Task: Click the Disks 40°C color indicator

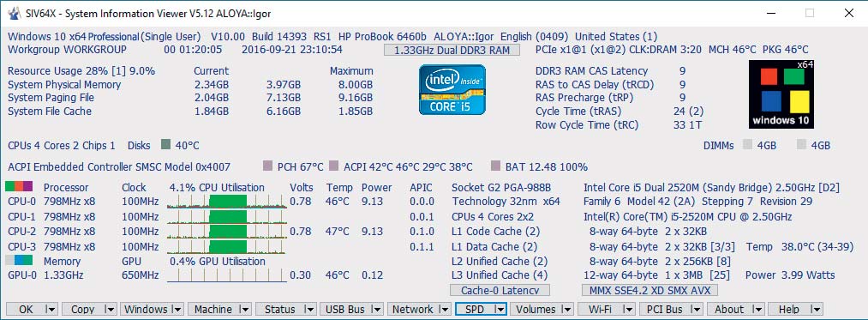Action: coord(165,145)
